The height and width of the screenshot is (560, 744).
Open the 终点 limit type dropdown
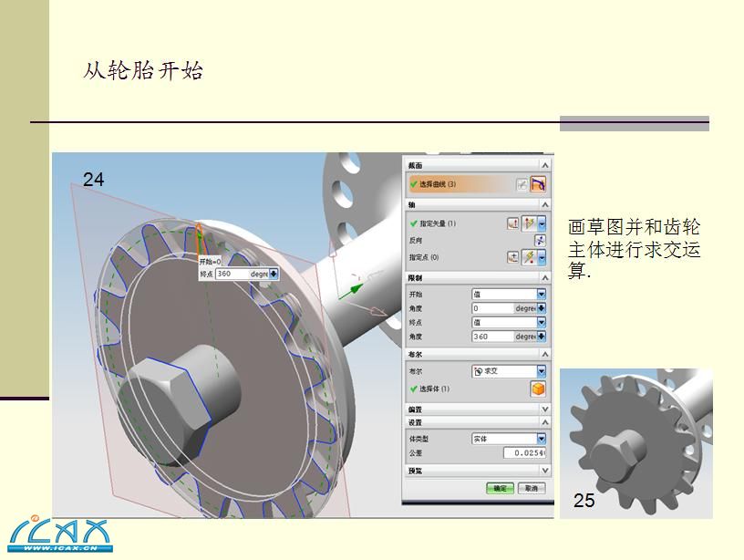(542, 322)
